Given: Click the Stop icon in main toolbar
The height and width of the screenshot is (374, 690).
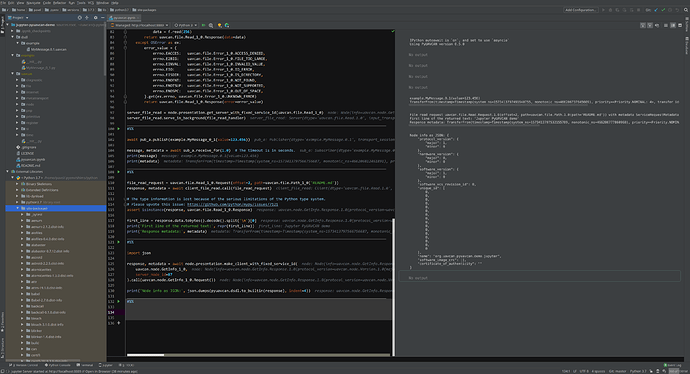Looking at the screenshot, I should (639, 10).
